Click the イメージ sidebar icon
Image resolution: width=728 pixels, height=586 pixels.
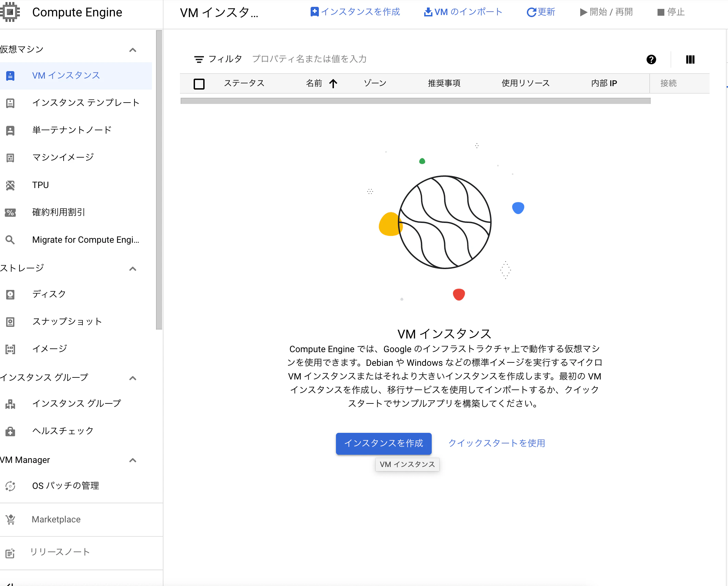pyautogui.click(x=10, y=349)
